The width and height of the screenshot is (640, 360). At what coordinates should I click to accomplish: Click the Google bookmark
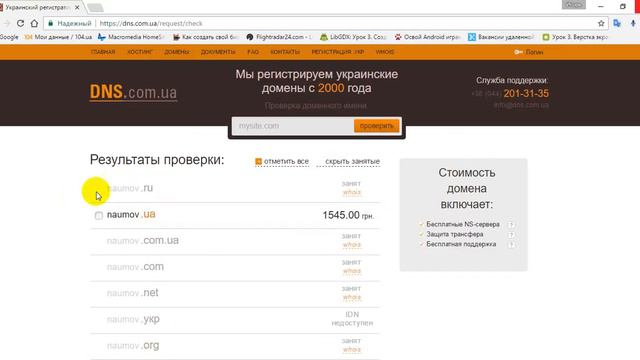click(9, 37)
